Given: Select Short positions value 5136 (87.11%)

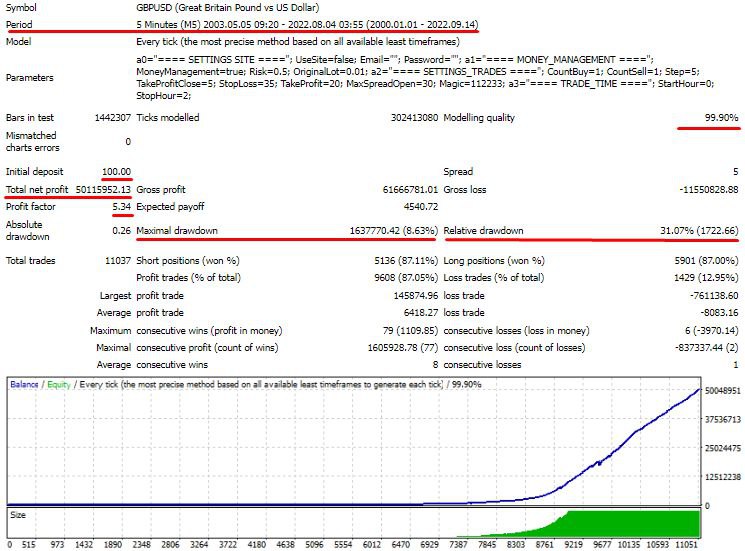Looking at the screenshot, I should tap(406, 261).
